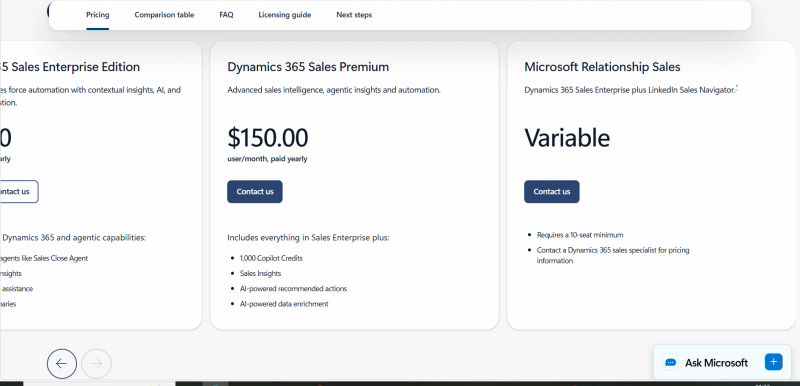Select the Dynamics 365 Sales Premium heading

[308, 67]
